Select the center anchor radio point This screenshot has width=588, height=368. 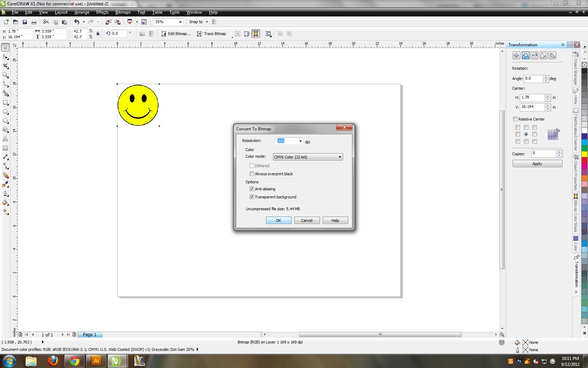coord(526,134)
